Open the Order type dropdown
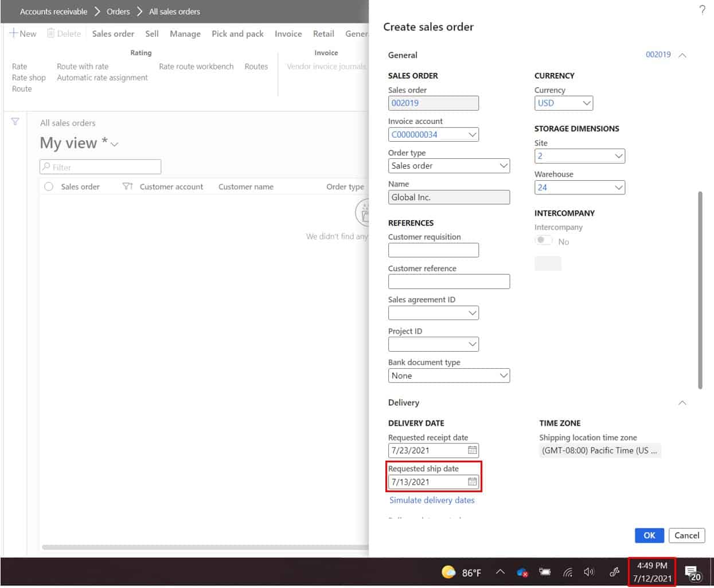Viewport: 714px width, 588px height. pos(503,166)
